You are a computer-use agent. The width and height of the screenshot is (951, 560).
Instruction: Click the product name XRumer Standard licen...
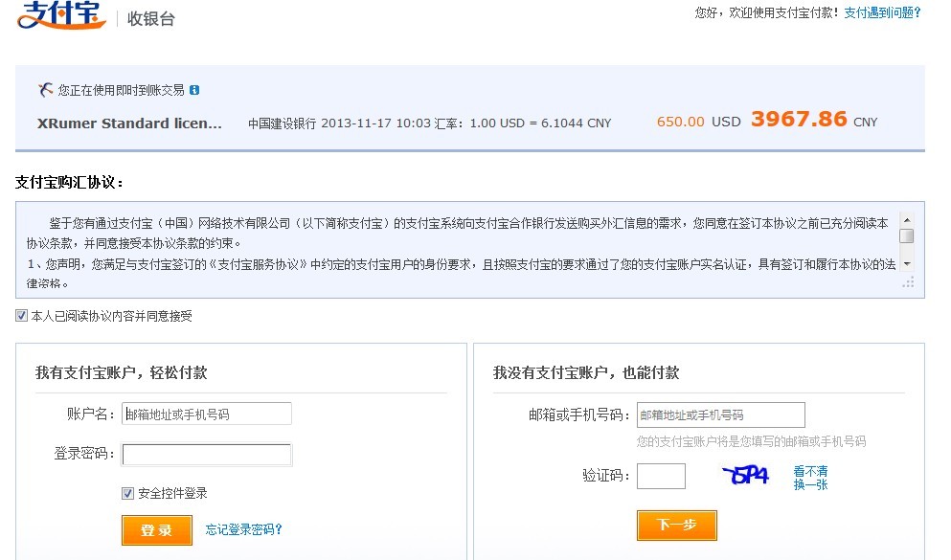[129, 123]
